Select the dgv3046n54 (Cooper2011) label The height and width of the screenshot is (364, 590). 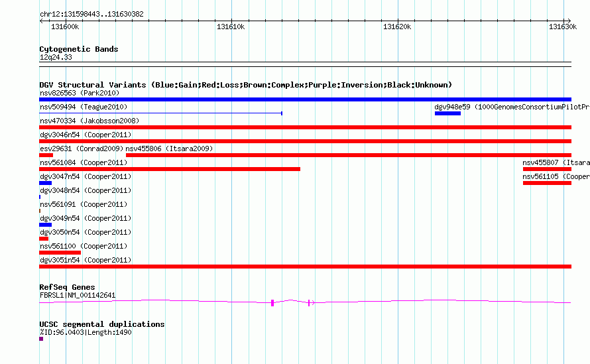coord(86,135)
